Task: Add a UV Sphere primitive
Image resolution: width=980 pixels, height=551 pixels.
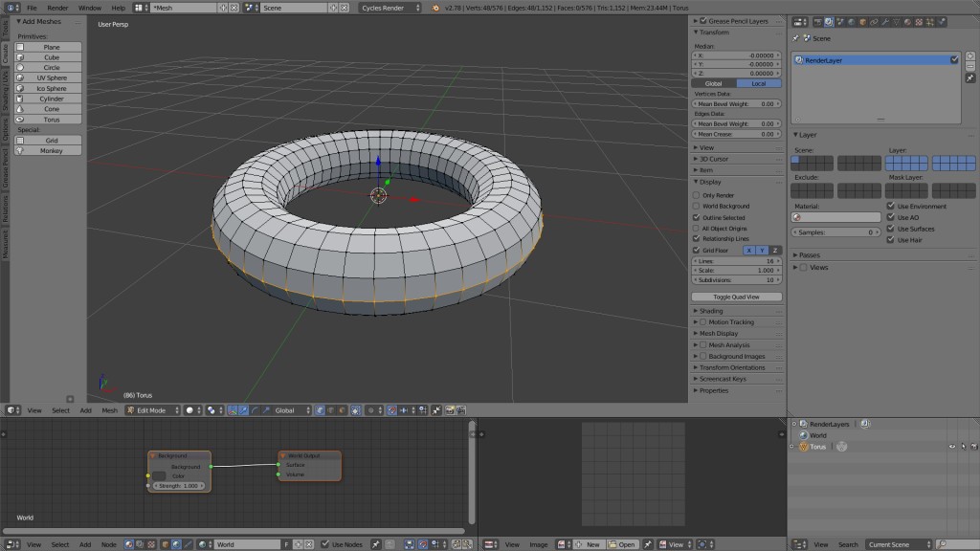Action: click(52, 77)
